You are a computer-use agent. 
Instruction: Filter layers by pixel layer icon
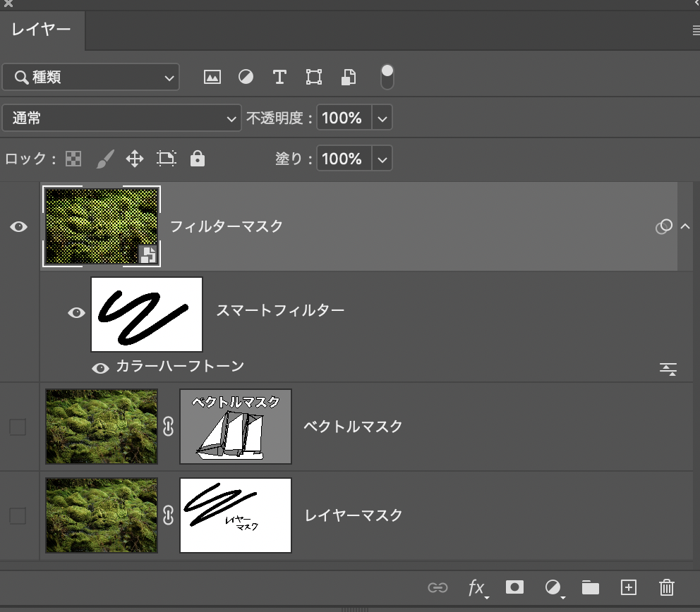[212, 77]
